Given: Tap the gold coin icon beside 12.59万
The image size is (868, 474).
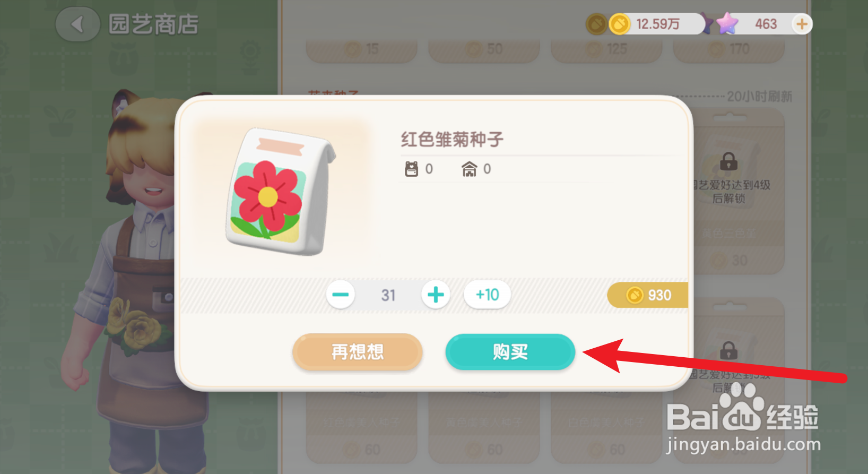Looking at the screenshot, I should coord(619,24).
